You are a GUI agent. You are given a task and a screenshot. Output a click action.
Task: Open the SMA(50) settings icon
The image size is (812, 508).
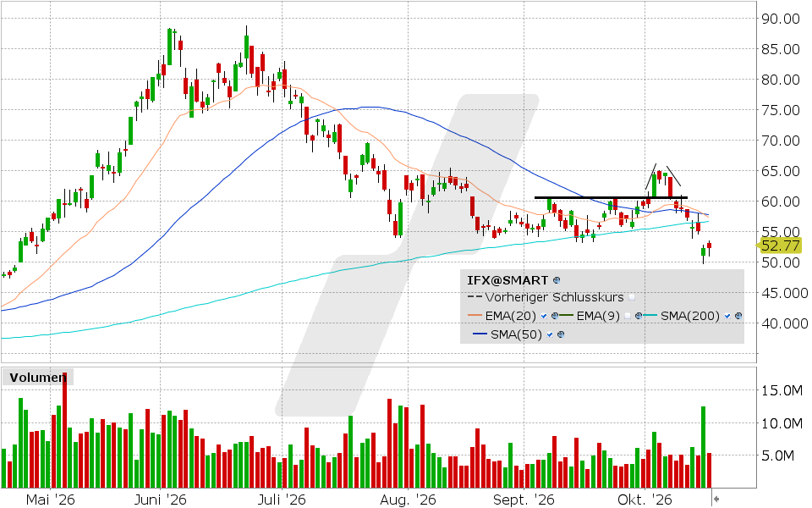560,335
